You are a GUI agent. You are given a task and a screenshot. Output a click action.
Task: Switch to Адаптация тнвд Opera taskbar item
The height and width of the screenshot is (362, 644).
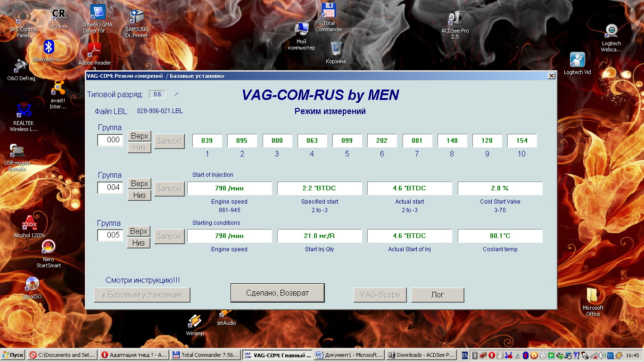[134, 355]
